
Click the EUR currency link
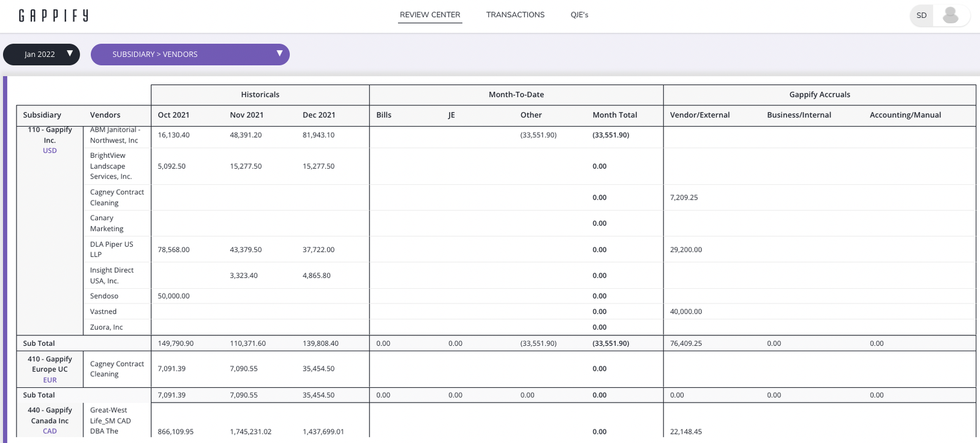point(50,380)
